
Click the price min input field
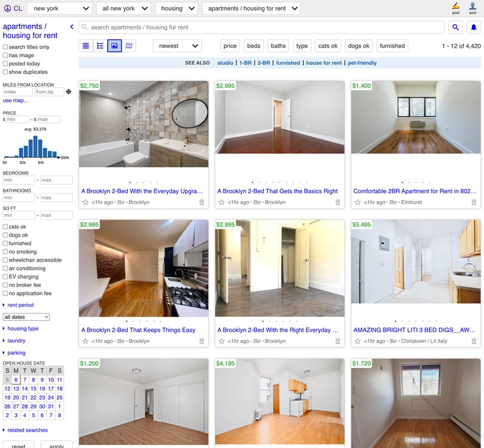pos(18,119)
